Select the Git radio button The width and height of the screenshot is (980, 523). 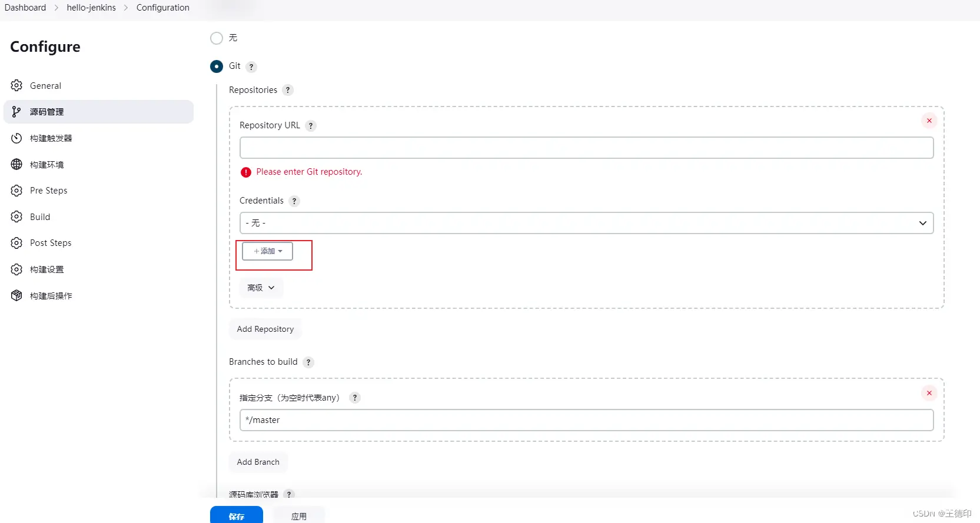click(x=217, y=66)
